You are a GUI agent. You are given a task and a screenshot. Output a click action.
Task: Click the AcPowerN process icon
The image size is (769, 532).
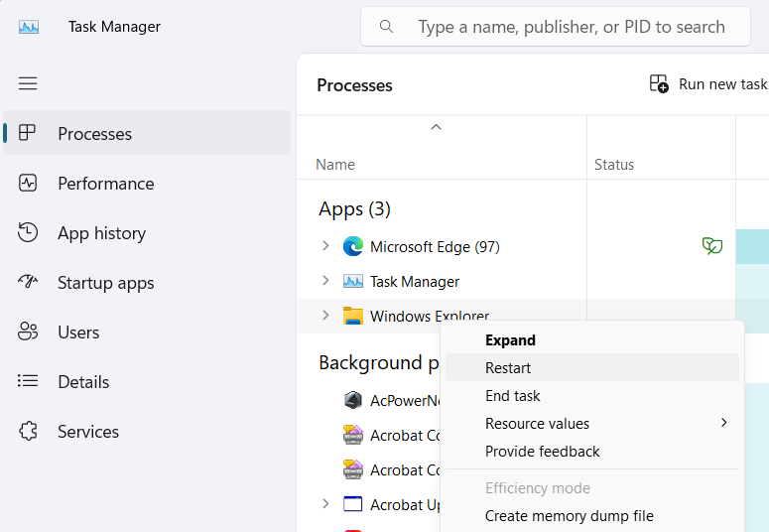[353, 400]
